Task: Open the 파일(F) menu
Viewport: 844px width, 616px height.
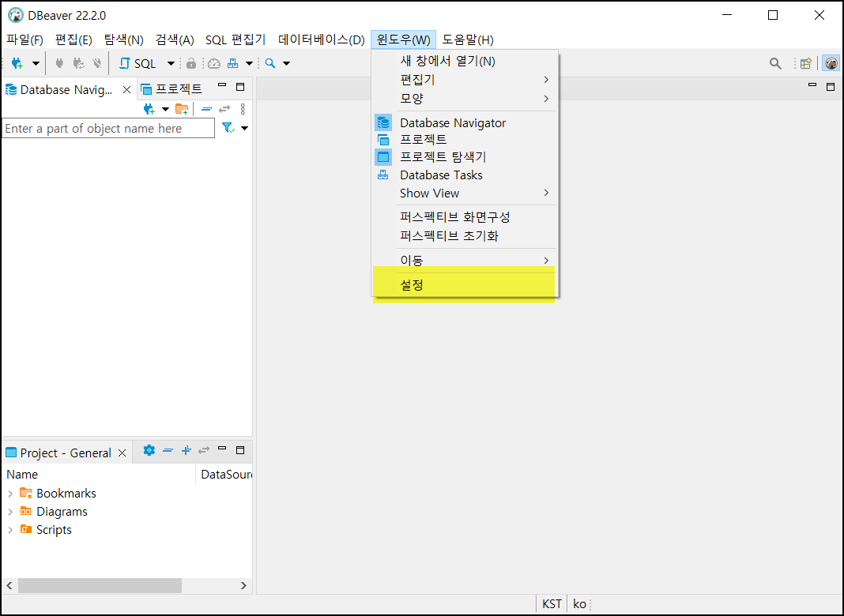Action: 24,39
